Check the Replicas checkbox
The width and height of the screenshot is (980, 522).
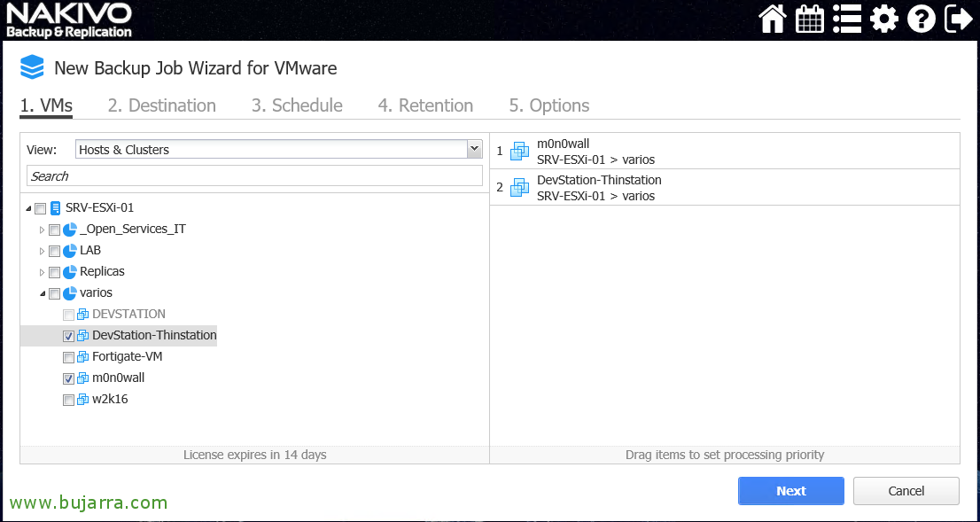click(x=54, y=273)
